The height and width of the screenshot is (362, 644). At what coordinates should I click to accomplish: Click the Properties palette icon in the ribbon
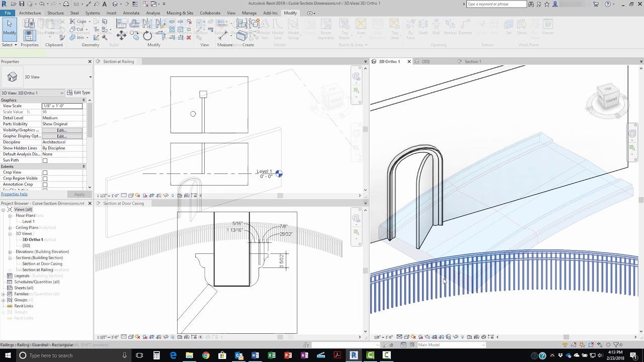[29, 35]
